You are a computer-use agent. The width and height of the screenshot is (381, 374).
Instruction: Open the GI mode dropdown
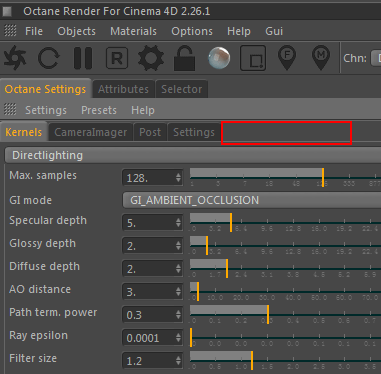tap(252, 200)
